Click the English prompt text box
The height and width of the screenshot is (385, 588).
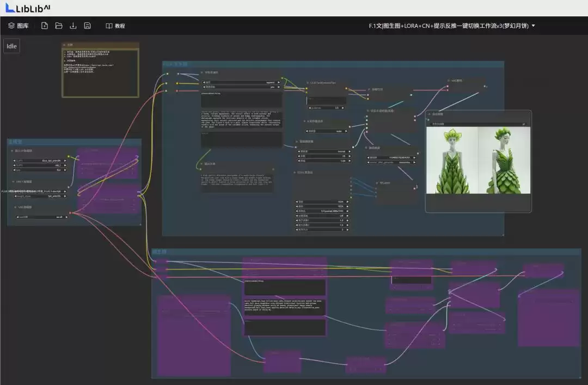(x=242, y=120)
